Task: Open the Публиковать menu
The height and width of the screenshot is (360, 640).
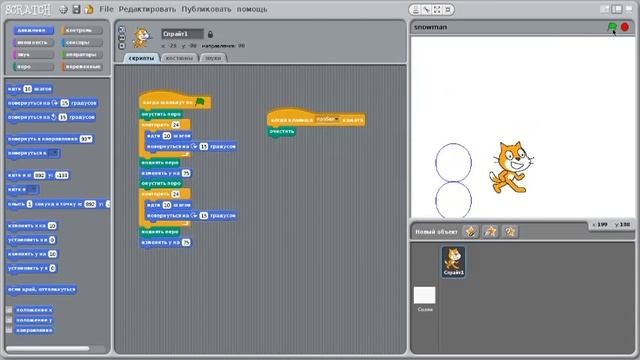Action: click(x=206, y=9)
